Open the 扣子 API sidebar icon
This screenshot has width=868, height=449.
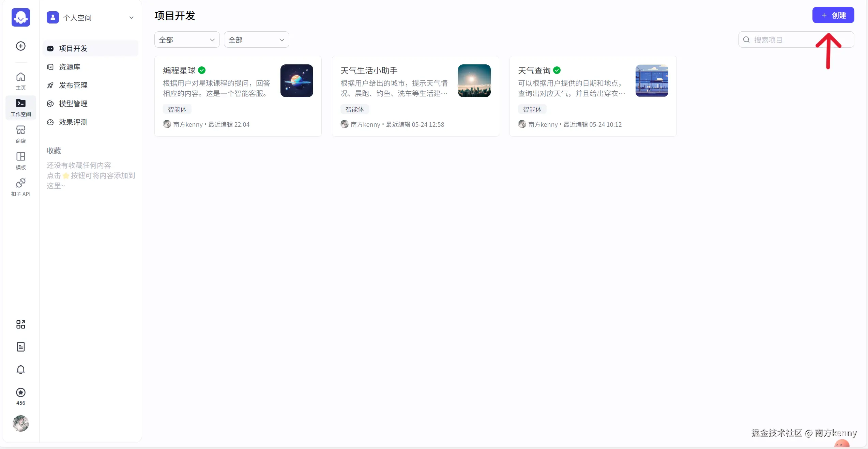coord(20,187)
